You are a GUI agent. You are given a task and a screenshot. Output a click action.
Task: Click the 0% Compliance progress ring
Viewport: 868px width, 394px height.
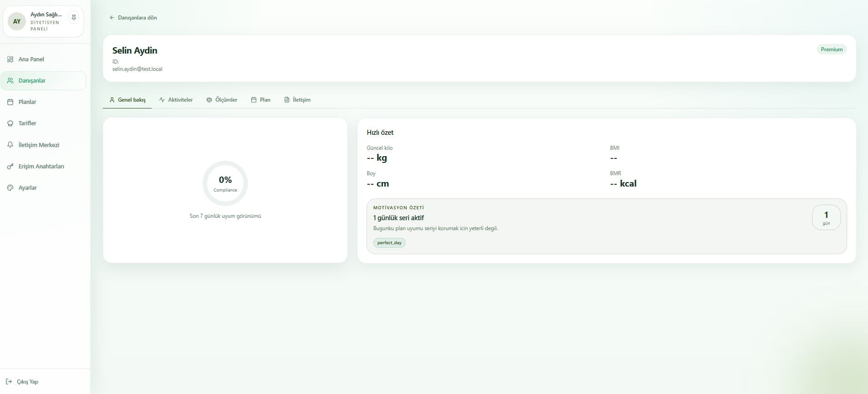coord(225,183)
